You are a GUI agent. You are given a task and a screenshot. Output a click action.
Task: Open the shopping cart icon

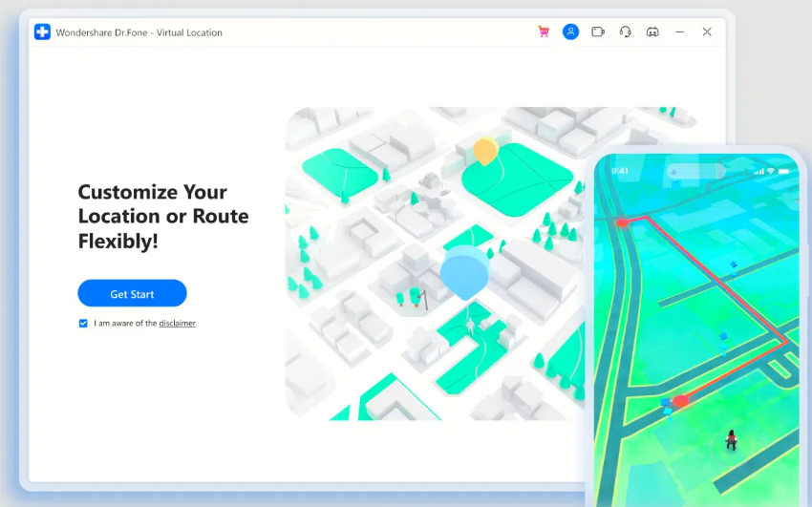pos(544,32)
